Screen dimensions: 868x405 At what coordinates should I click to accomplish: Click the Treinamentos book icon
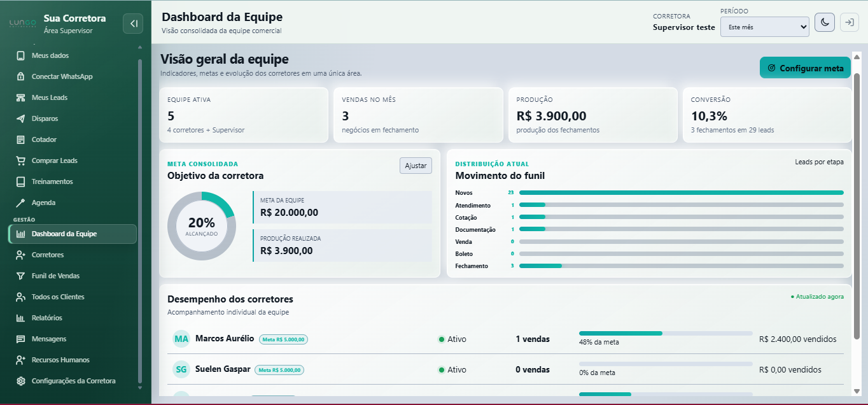click(x=20, y=181)
